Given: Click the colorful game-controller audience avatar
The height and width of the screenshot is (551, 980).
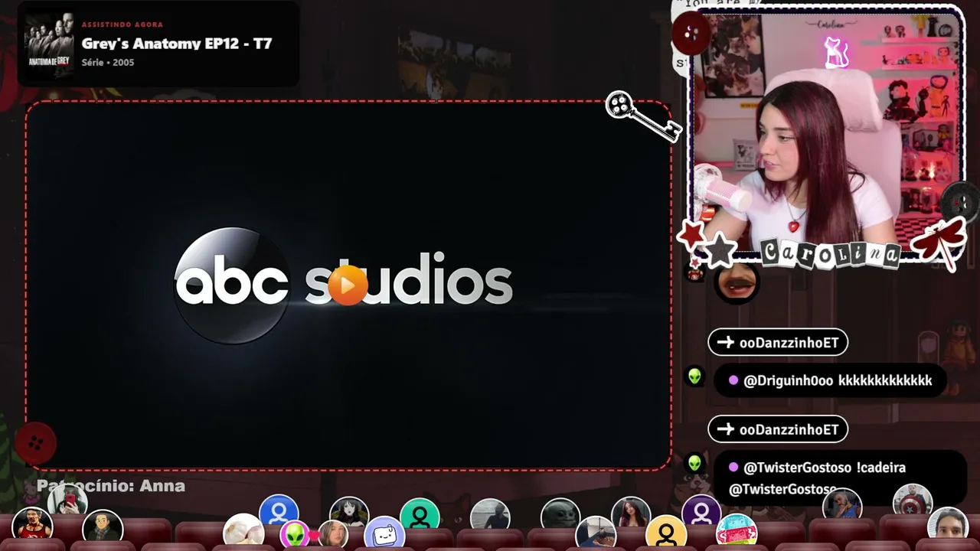Looking at the screenshot, I should point(737,531).
